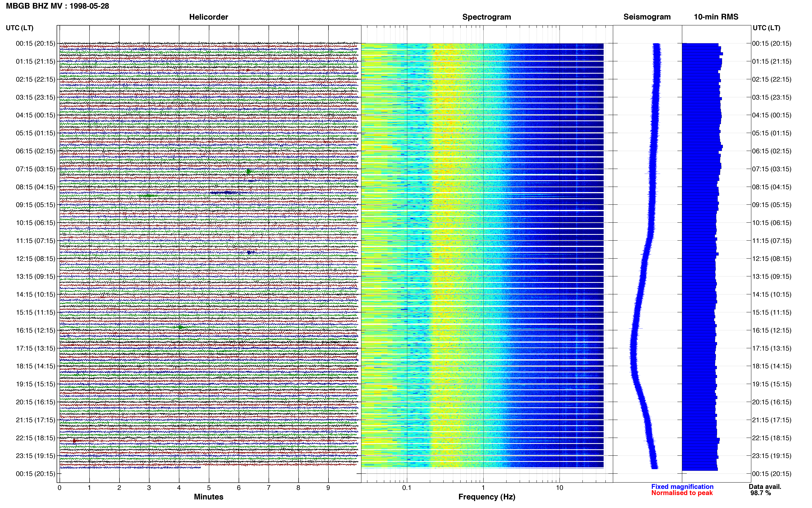Click the left time label 18:15 (14:15)
812x508 pixels.
pos(36,366)
